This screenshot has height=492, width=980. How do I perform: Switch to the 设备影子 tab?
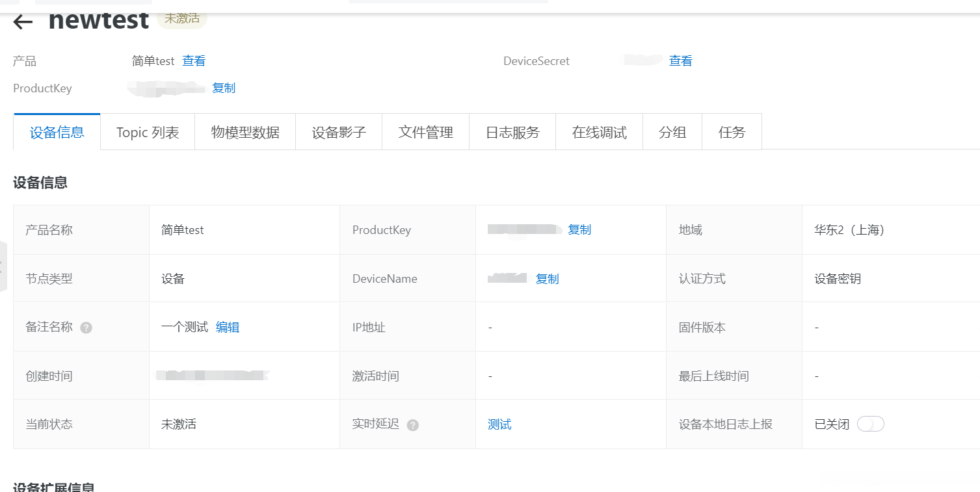(x=339, y=133)
